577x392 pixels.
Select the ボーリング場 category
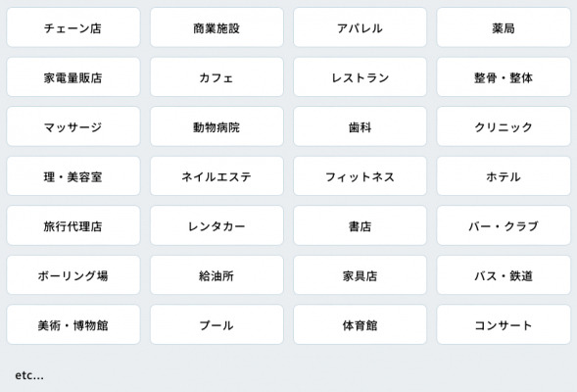point(73,275)
